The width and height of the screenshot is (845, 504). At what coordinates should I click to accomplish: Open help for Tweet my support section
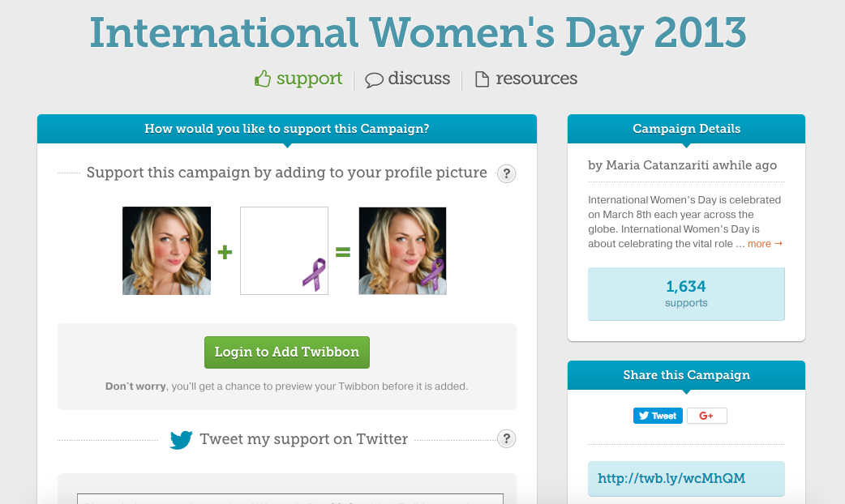[506, 439]
